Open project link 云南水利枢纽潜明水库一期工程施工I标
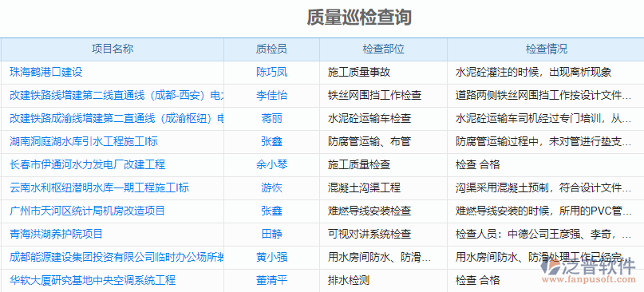 click(x=100, y=188)
